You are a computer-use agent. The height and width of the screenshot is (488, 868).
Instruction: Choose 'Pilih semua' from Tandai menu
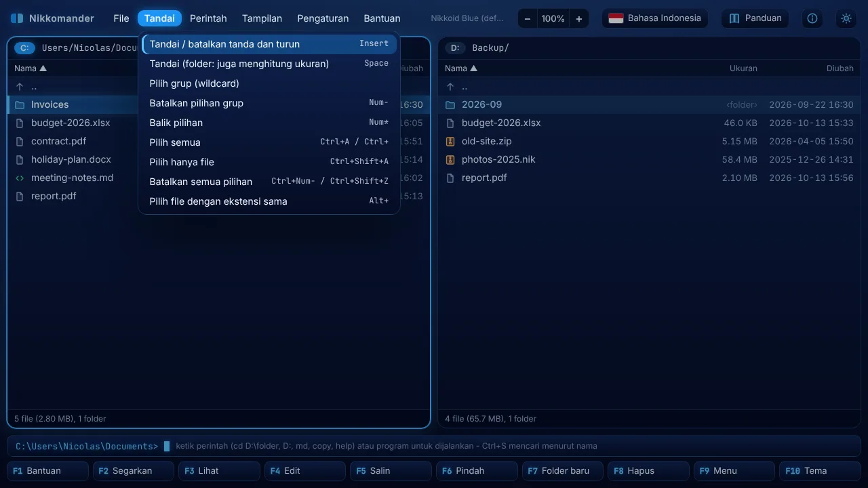(269, 142)
